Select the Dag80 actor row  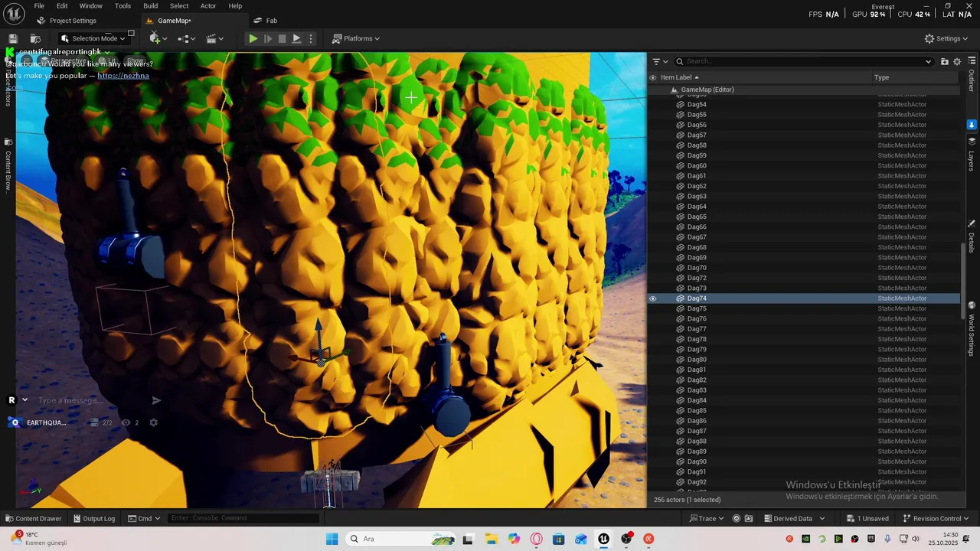(x=803, y=360)
